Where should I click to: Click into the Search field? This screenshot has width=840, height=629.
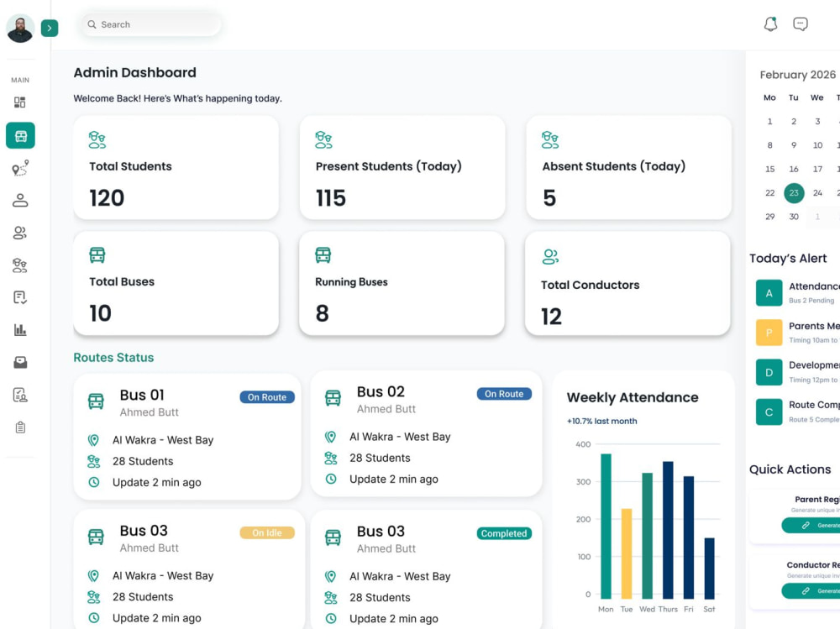tap(151, 24)
